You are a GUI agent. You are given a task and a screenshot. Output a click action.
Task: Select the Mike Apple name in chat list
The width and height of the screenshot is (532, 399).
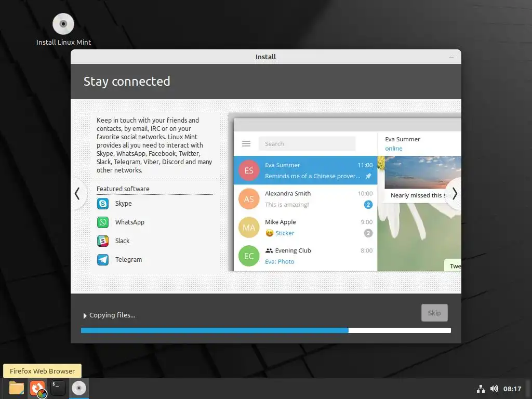point(280,222)
